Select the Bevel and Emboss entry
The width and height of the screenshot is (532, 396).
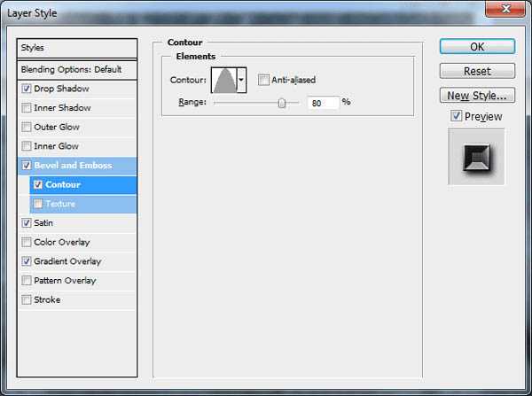click(73, 166)
